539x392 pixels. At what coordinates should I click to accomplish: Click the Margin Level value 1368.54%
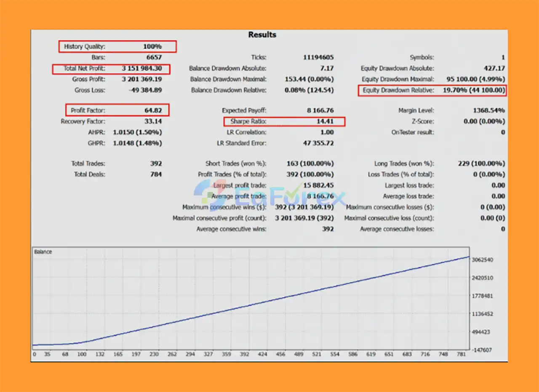pos(488,111)
